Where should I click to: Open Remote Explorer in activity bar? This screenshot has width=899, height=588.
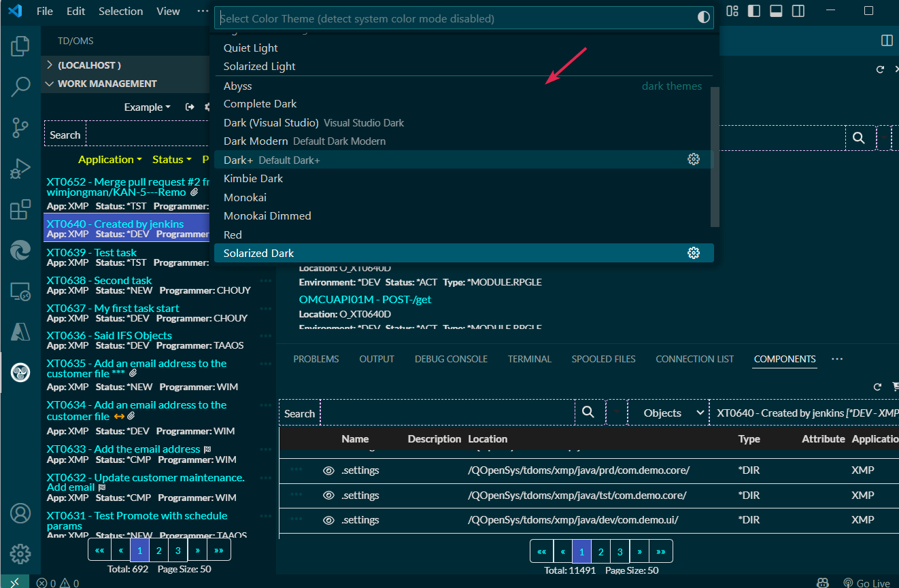pos(20,292)
